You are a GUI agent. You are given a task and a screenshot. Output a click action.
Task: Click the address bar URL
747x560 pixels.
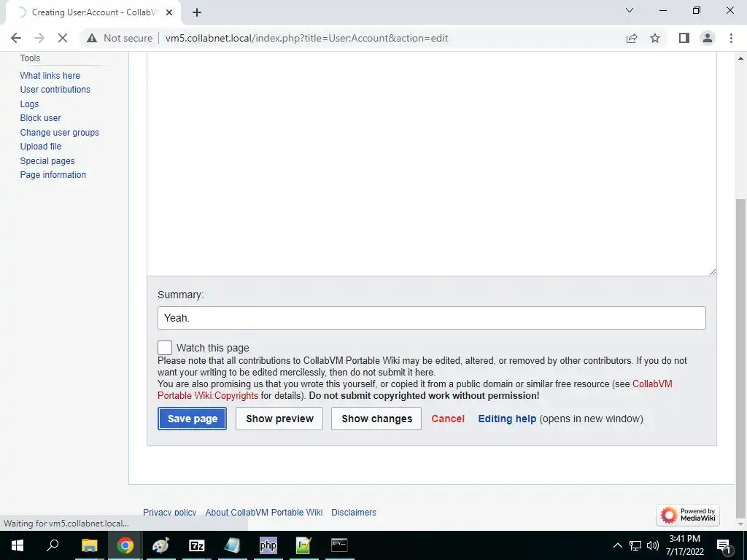tap(307, 38)
